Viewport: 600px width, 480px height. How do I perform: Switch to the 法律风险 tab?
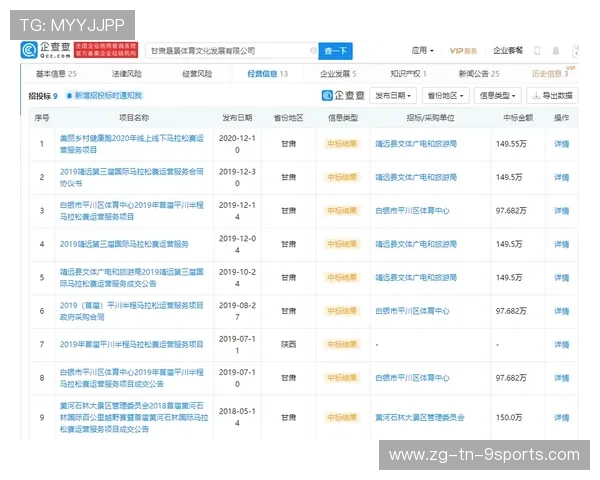click(127, 73)
